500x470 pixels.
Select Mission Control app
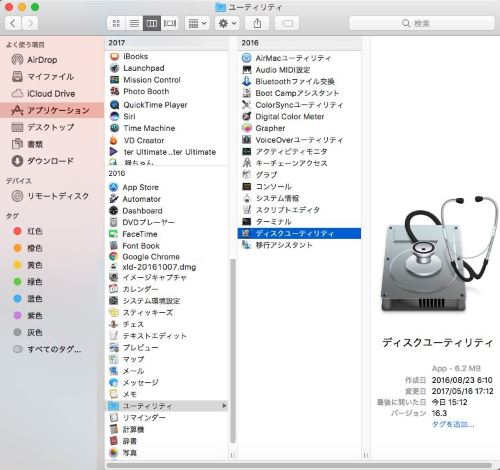click(167, 80)
